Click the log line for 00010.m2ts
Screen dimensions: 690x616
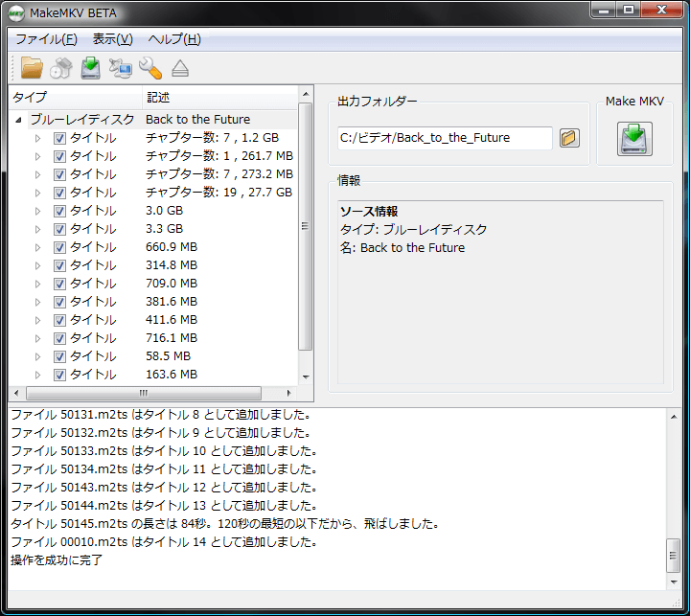click(164, 541)
